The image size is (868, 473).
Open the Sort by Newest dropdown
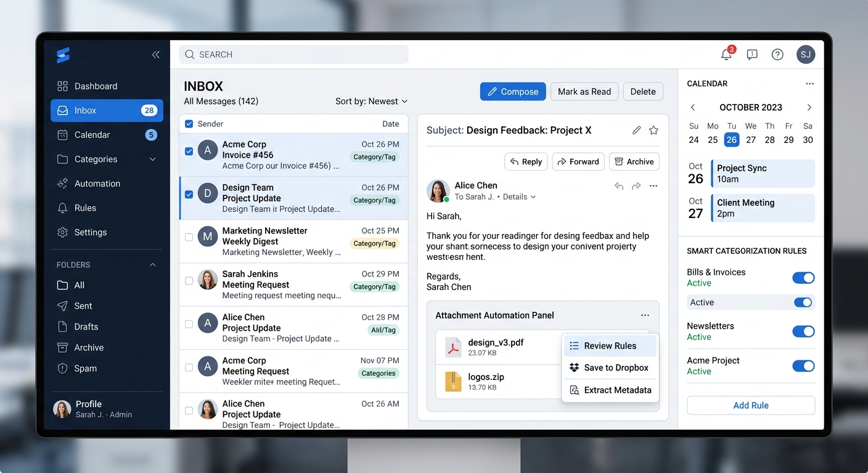[371, 101]
